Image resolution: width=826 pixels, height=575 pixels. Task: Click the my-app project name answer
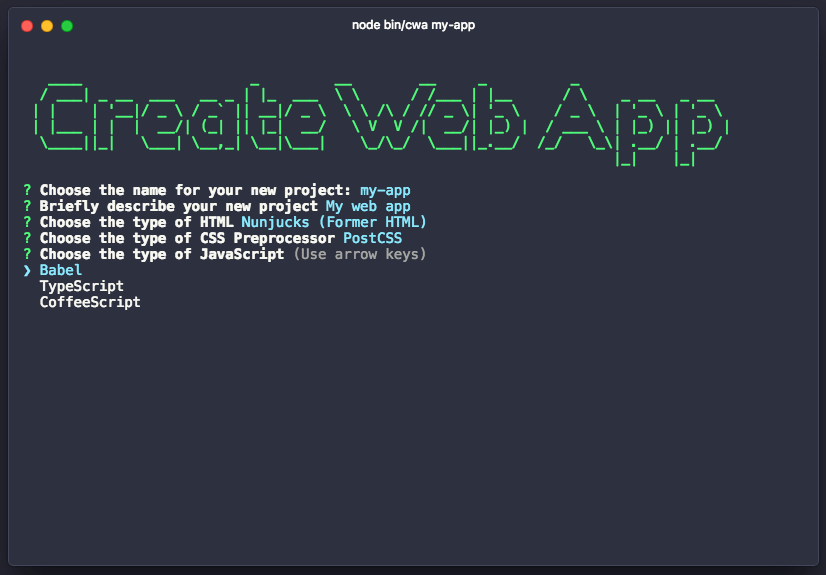coord(385,191)
